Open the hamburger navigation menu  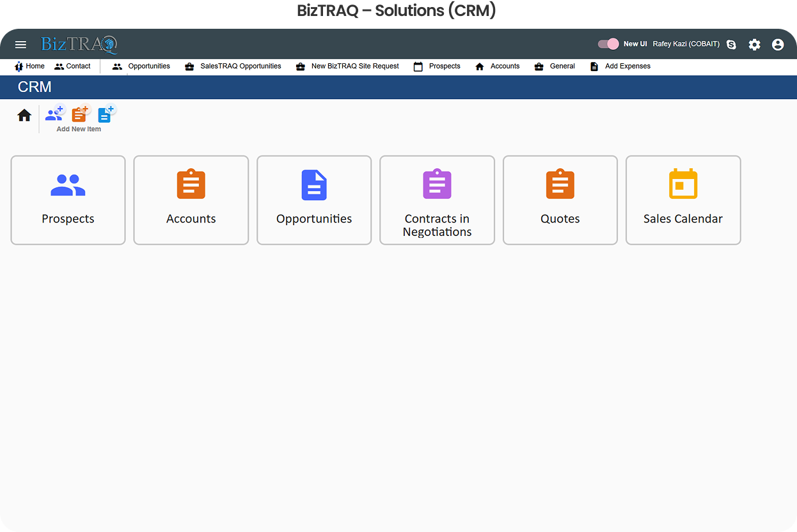tap(20, 45)
